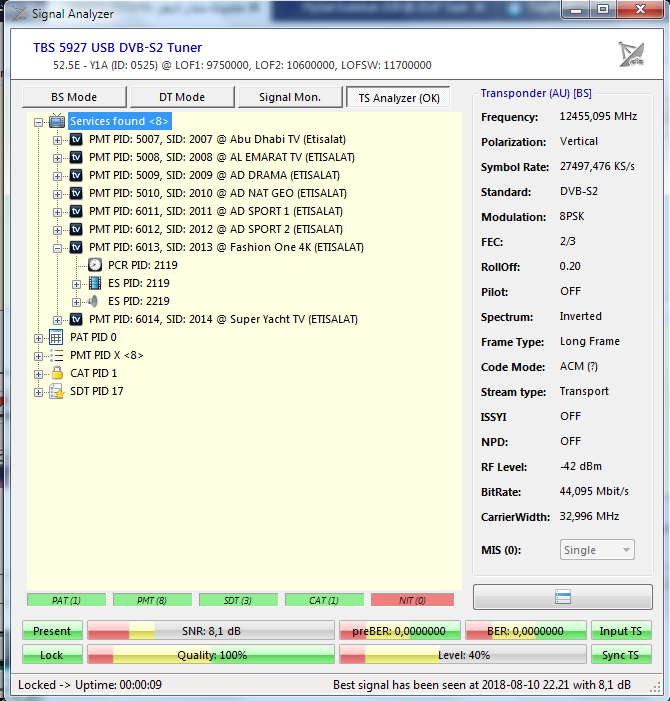The width and height of the screenshot is (670, 701).
Task: Click the CAT PID 1 lock icon
Action: click(57, 373)
